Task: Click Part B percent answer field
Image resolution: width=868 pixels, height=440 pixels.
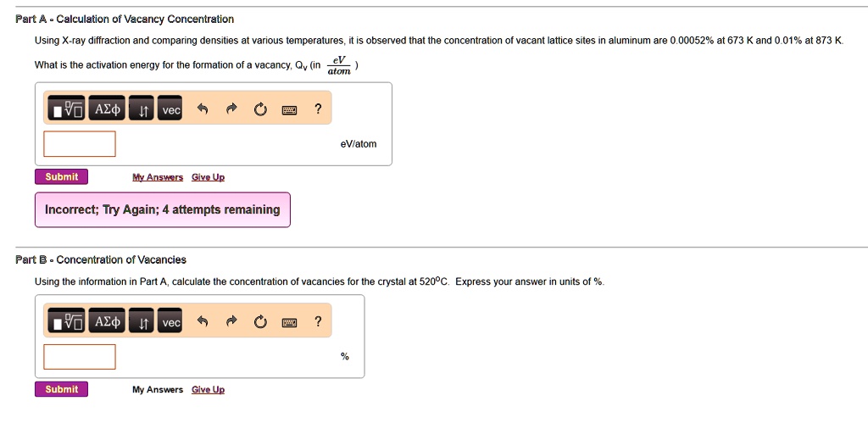Action: click(80, 356)
